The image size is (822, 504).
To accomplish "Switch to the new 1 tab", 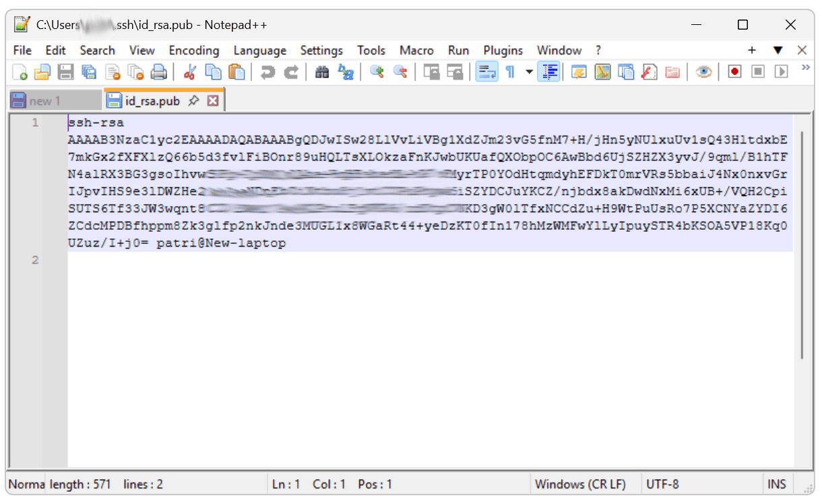I will (55, 101).
